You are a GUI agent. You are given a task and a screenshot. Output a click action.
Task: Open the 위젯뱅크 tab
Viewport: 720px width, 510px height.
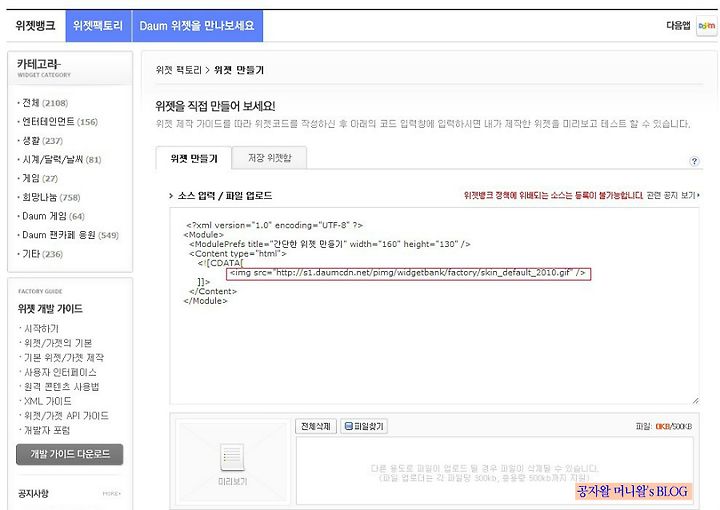pyautogui.click(x=35, y=25)
